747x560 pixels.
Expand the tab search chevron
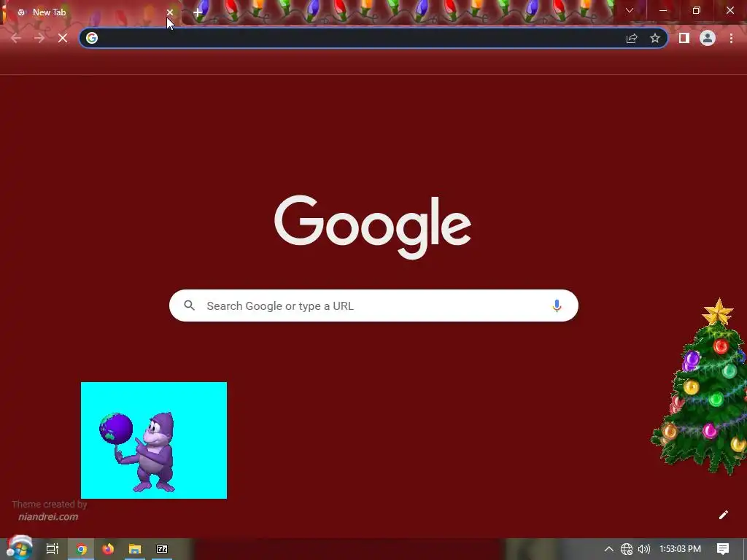pyautogui.click(x=630, y=10)
